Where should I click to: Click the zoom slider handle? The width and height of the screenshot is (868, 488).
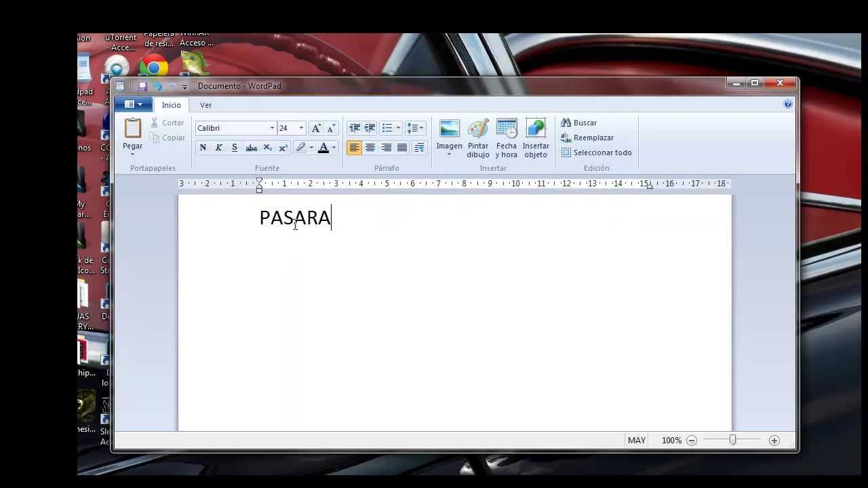click(733, 441)
